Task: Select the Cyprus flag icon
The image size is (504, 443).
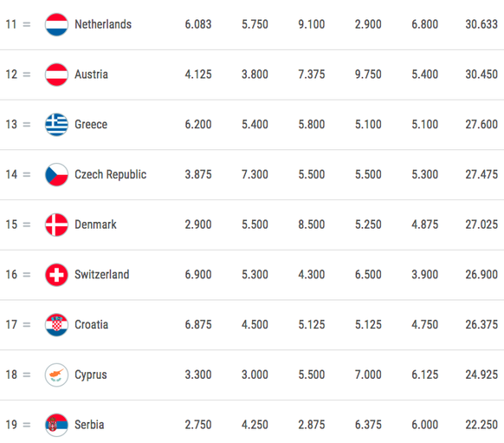Action: [x=56, y=375]
